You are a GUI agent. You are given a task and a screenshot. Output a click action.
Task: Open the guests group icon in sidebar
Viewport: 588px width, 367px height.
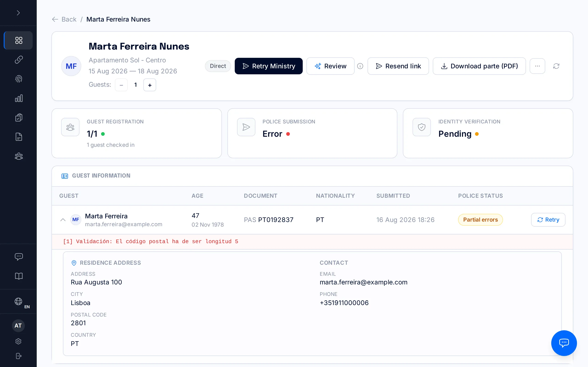tap(19, 156)
